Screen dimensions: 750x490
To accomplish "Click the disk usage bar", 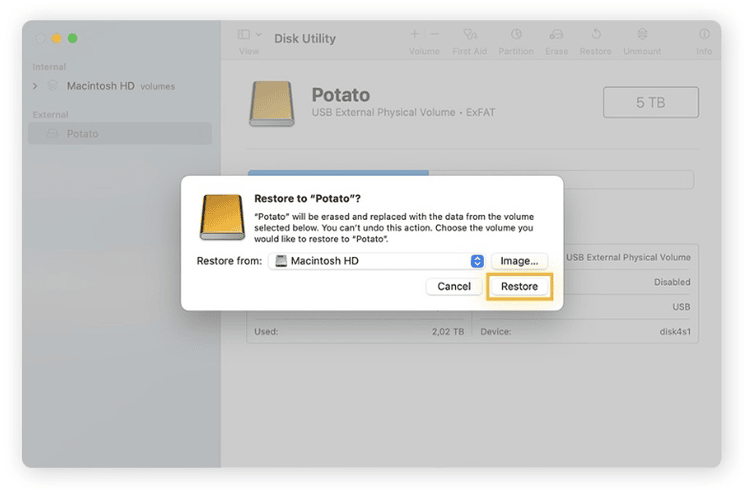I will [471, 179].
